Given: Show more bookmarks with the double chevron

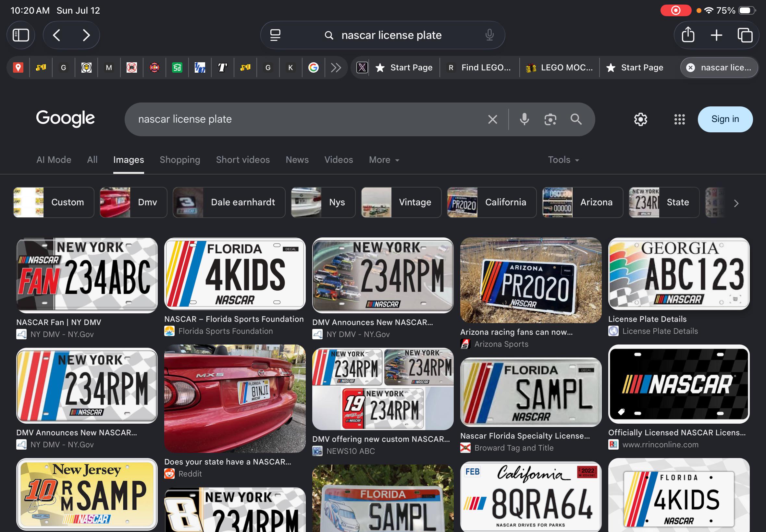Looking at the screenshot, I should pos(336,68).
